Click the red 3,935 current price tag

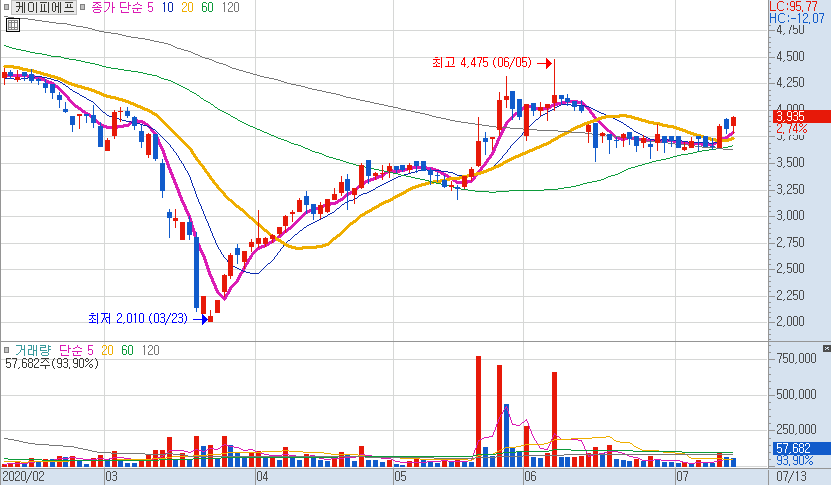pyautogui.click(x=800, y=117)
